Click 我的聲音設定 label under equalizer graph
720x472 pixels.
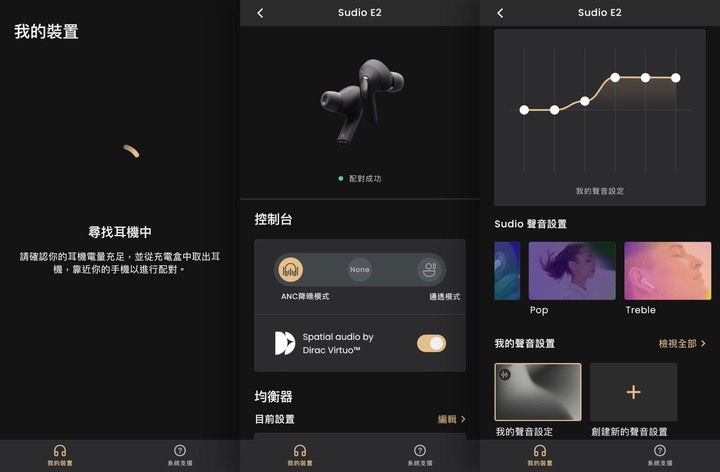(x=600, y=191)
